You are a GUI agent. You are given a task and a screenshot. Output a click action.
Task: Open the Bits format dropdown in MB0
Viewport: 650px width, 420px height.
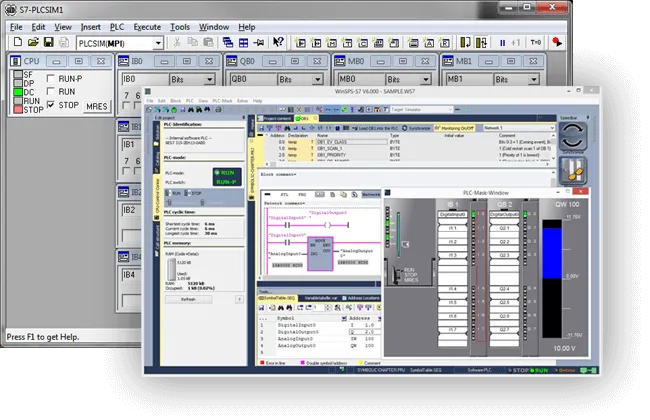426,79
